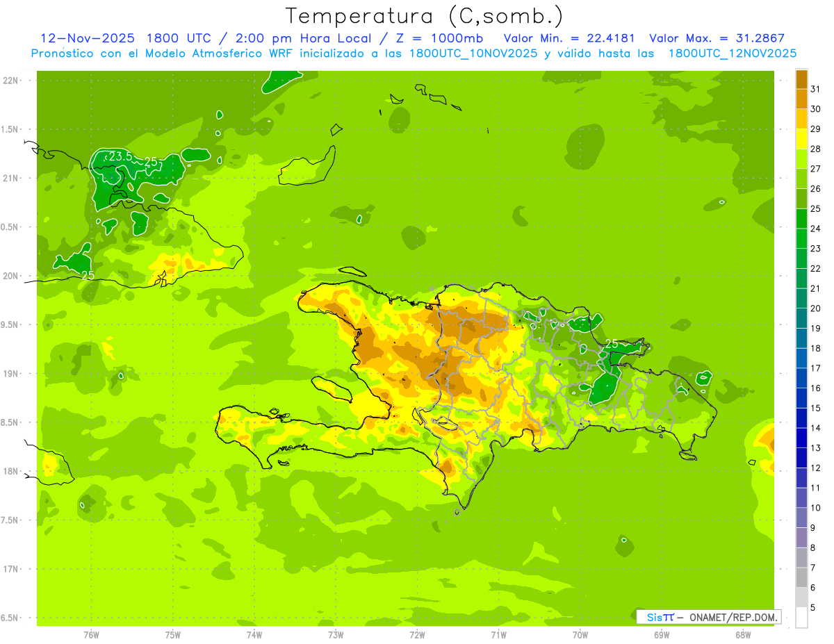Image resolution: width=834 pixels, height=644 pixels.
Task: Click the 9.5N latitude axis label
Action: pos(10,325)
